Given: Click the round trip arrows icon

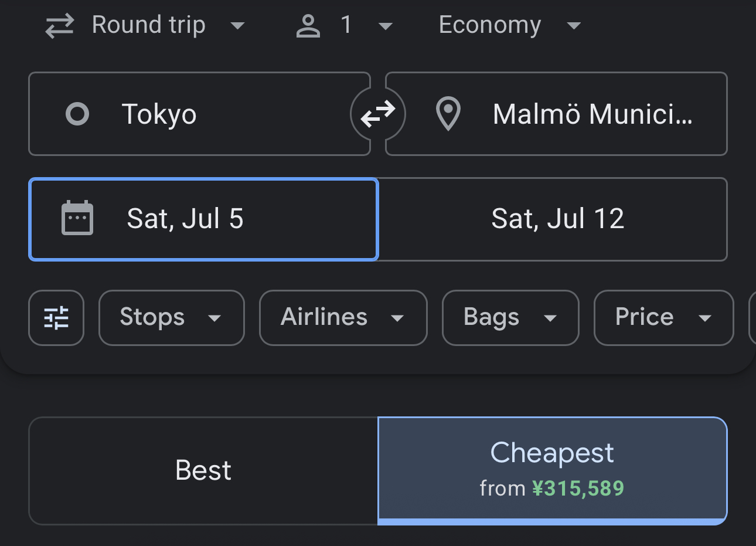Looking at the screenshot, I should click(x=60, y=26).
